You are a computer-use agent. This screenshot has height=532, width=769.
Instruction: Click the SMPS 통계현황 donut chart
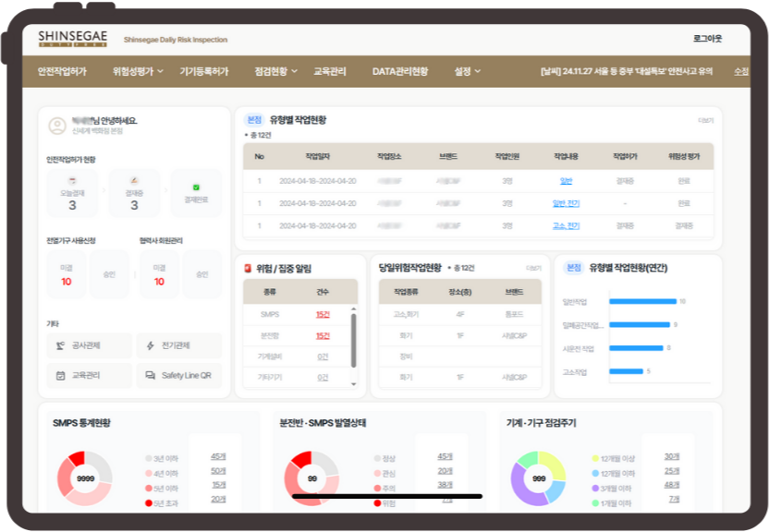(85, 478)
